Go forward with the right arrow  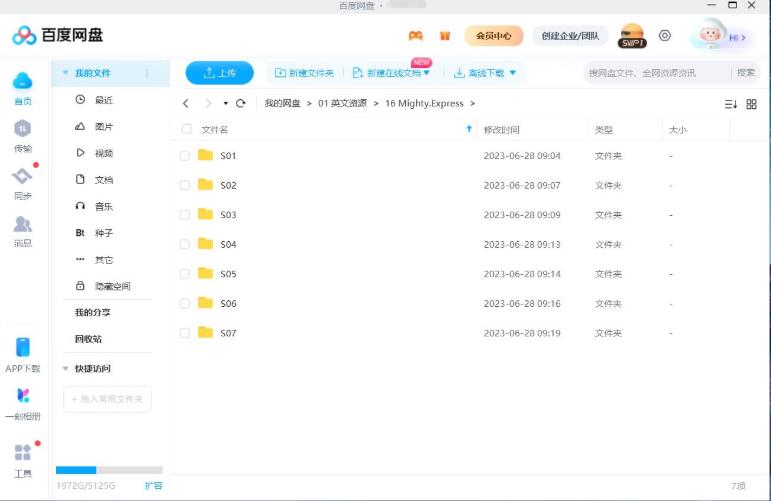pos(208,103)
